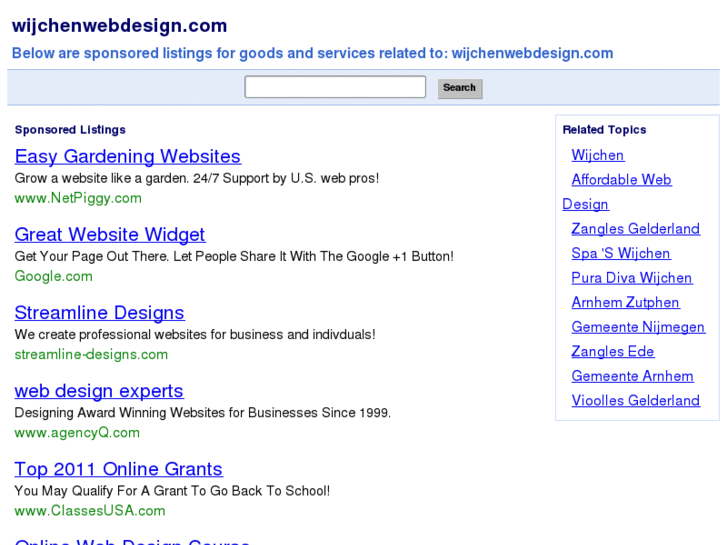Open the Affordable Web Design topic

pyautogui.click(x=621, y=180)
